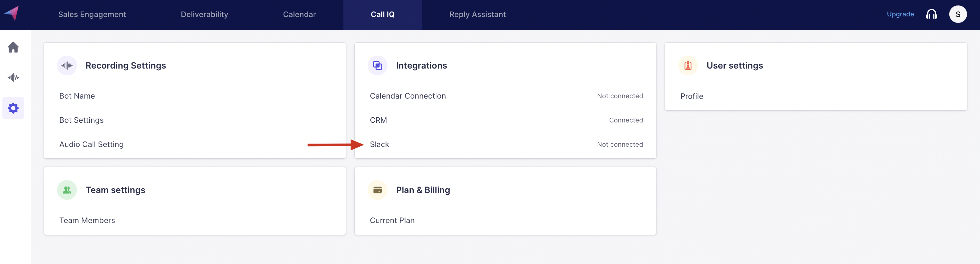Viewport: 980px width, 264px height.
Task: Select the settings gear sidebar icon
Action: [13, 108]
